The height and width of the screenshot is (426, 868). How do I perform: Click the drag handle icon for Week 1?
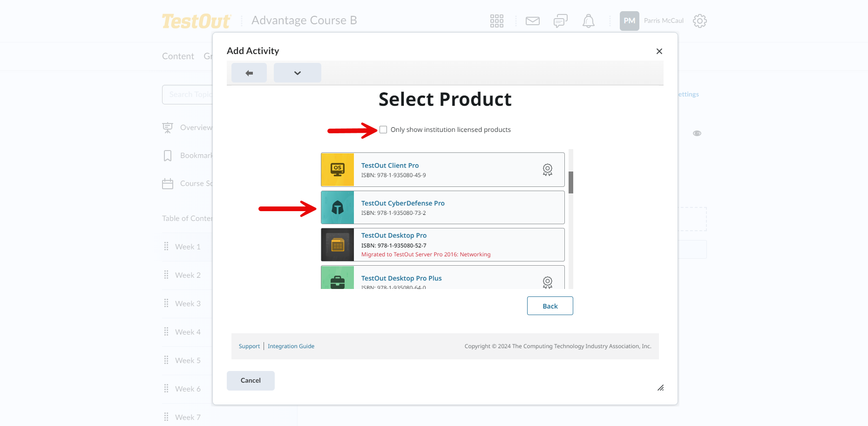click(166, 247)
